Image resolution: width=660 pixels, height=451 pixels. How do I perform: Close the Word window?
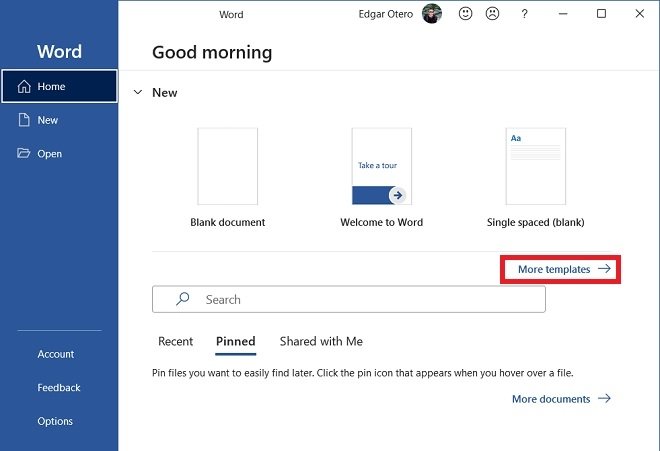(639, 13)
